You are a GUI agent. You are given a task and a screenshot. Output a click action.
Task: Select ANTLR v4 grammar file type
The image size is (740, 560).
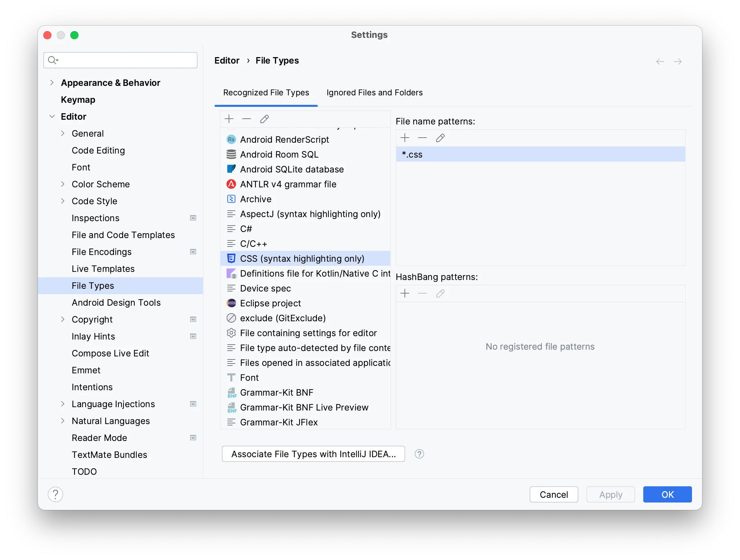(288, 184)
